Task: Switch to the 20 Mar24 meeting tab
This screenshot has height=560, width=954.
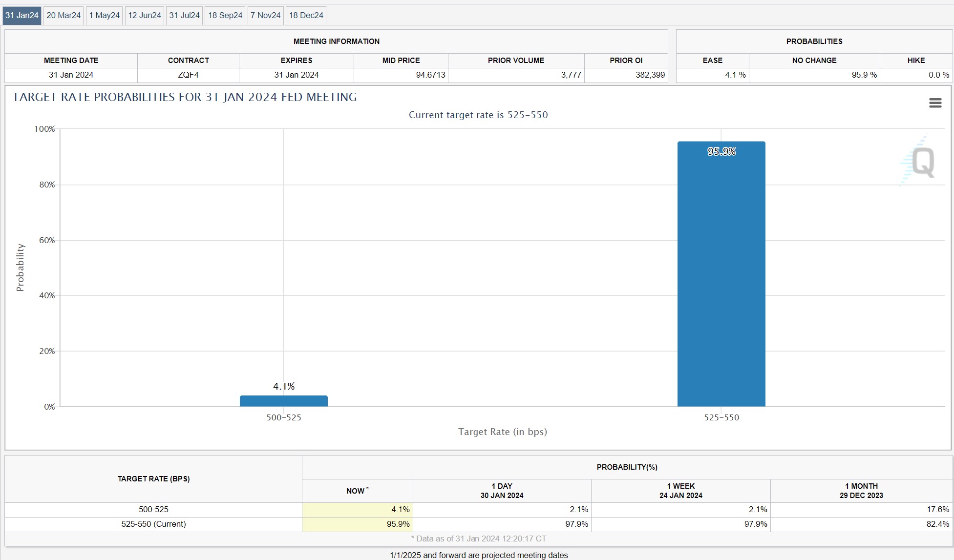Action: [x=64, y=16]
